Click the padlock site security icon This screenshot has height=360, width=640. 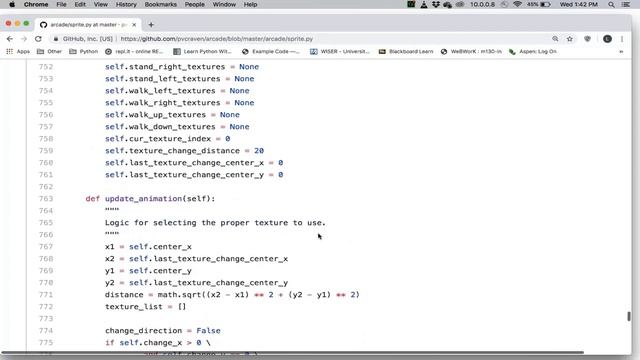(x=56, y=39)
